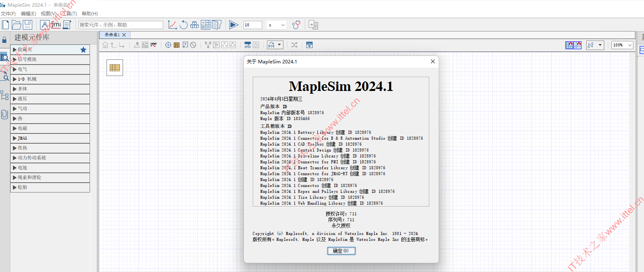Screen dimensions: 644x272
Task: Expand the 多体 library group
Action: point(50,89)
